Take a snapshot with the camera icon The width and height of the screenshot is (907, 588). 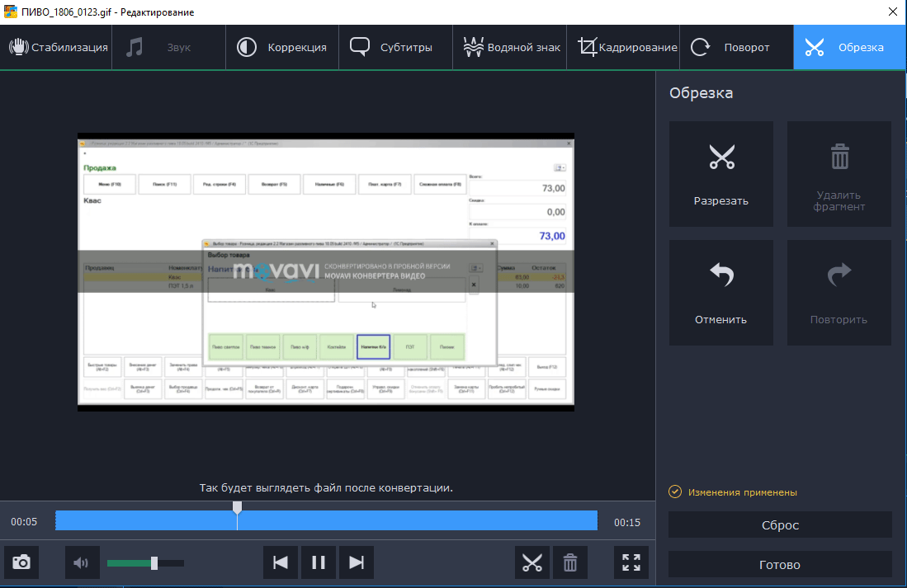click(21, 562)
